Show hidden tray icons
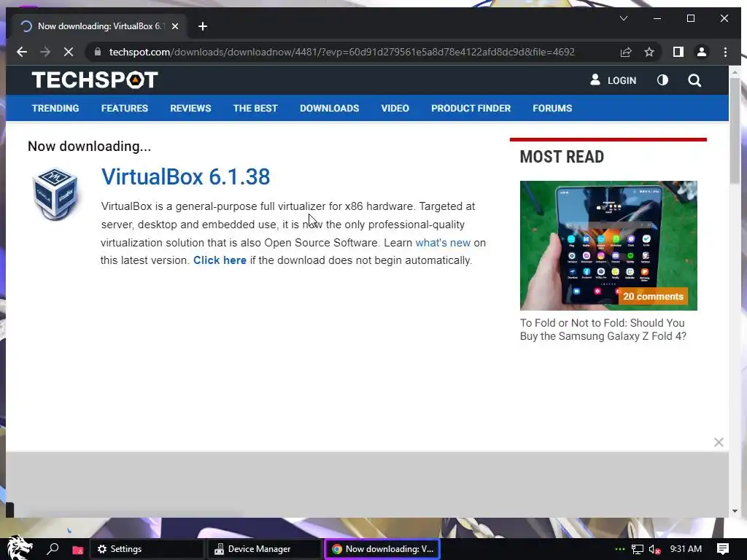Image resolution: width=747 pixels, height=560 pixels. (619, 549)
